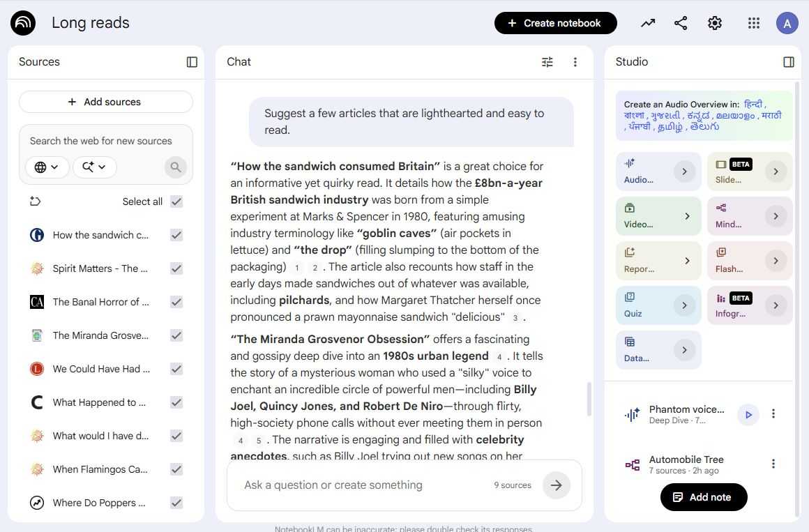Screen dimensions: 809x532
Task: Click the NotebookLM logo icon
Action: pyautogui.click(x=23, y=23)
